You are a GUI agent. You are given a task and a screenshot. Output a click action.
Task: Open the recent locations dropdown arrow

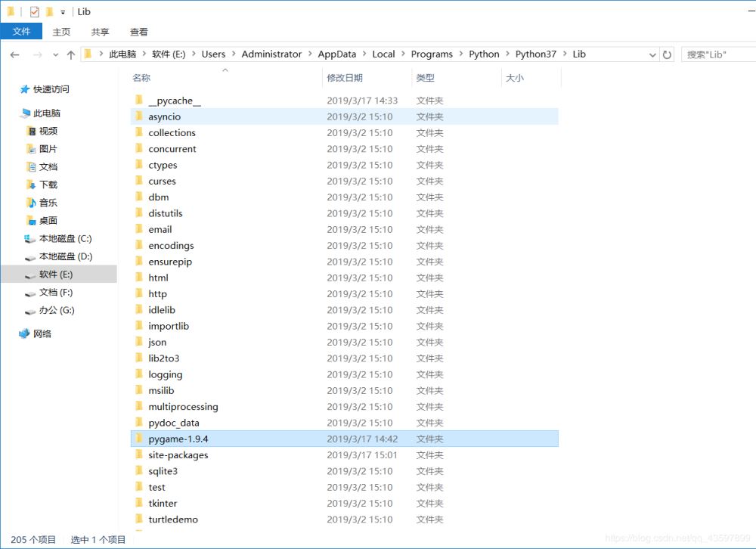click(55, 55)
